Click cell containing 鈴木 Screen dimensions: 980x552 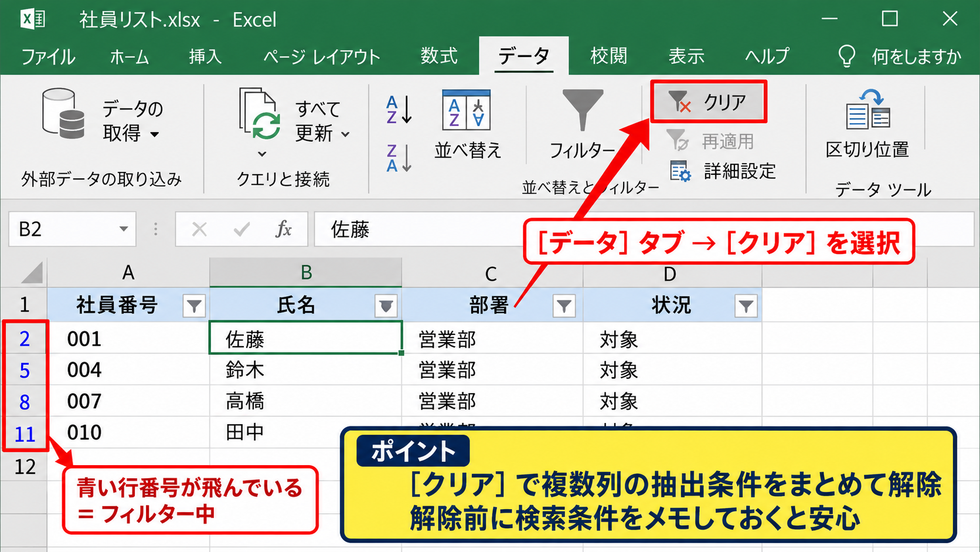(305, 370)
